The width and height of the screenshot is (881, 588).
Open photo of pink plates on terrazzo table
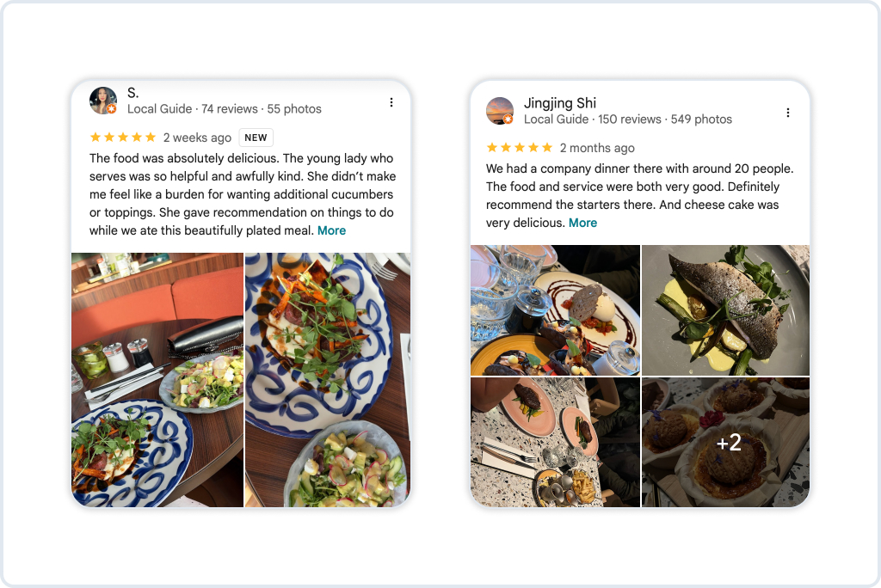(555, 442)
